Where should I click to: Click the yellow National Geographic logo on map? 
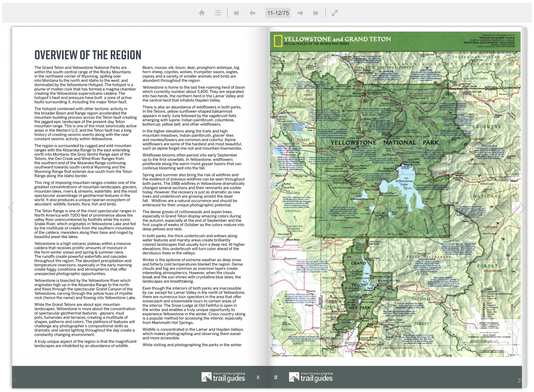coord(278,41)
